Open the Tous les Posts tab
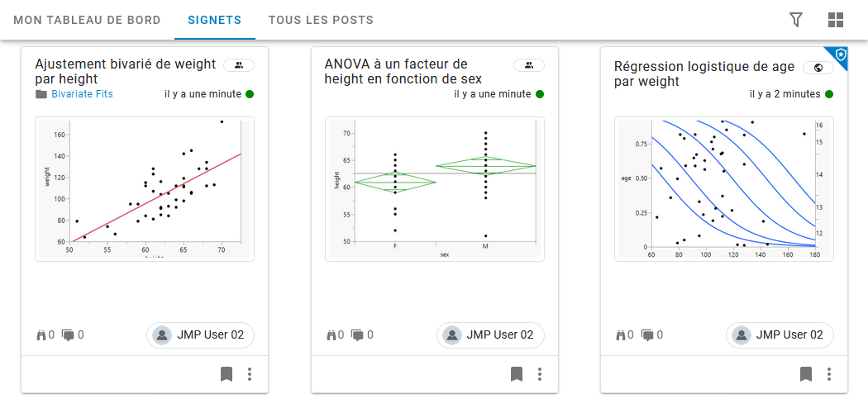Viewport: 868px width, 408px height. (321, 20)
